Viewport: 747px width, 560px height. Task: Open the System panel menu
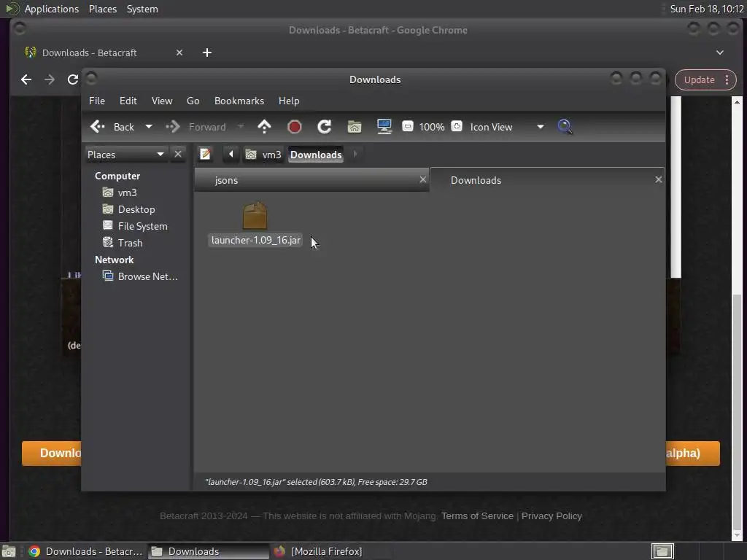142,9
